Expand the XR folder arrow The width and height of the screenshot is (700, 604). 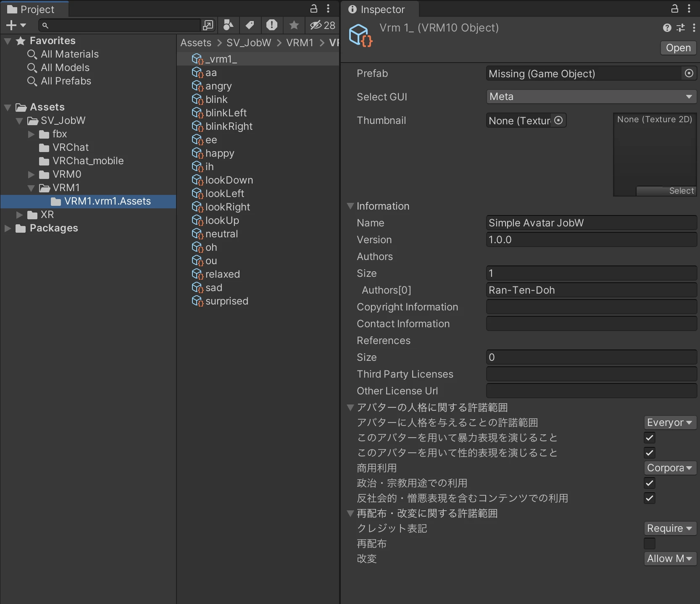(19, 215)
